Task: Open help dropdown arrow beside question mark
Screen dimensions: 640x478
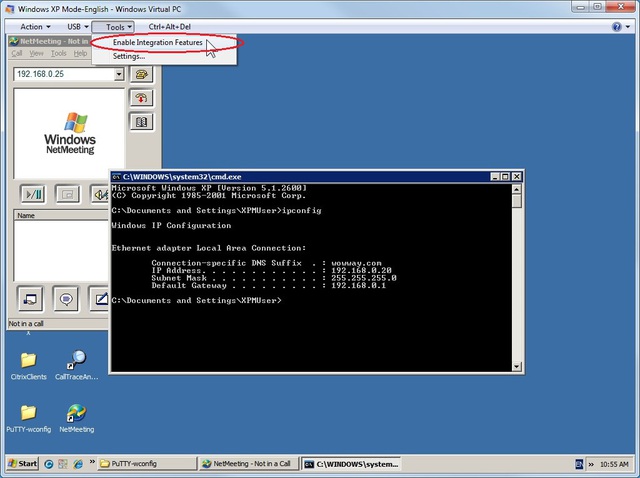Action: [x=627, y=27]
